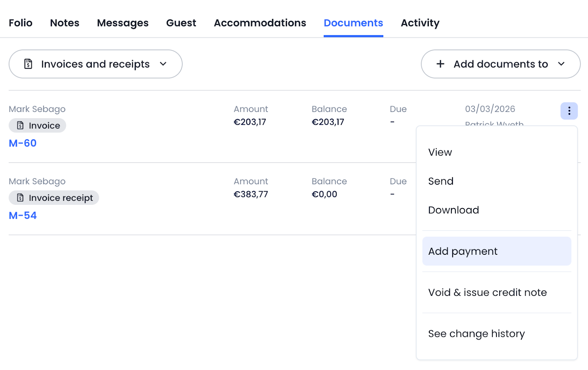The width and height of the screenshot is (588, 370).
Task: Select Send in the invoice menu
Action: (x=441, y=181)
